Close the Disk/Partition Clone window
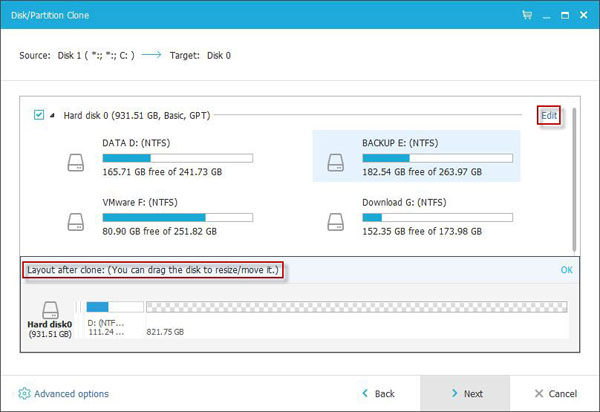Image resolution: width=600 pixels, height=412 pixels. [584, 15]
